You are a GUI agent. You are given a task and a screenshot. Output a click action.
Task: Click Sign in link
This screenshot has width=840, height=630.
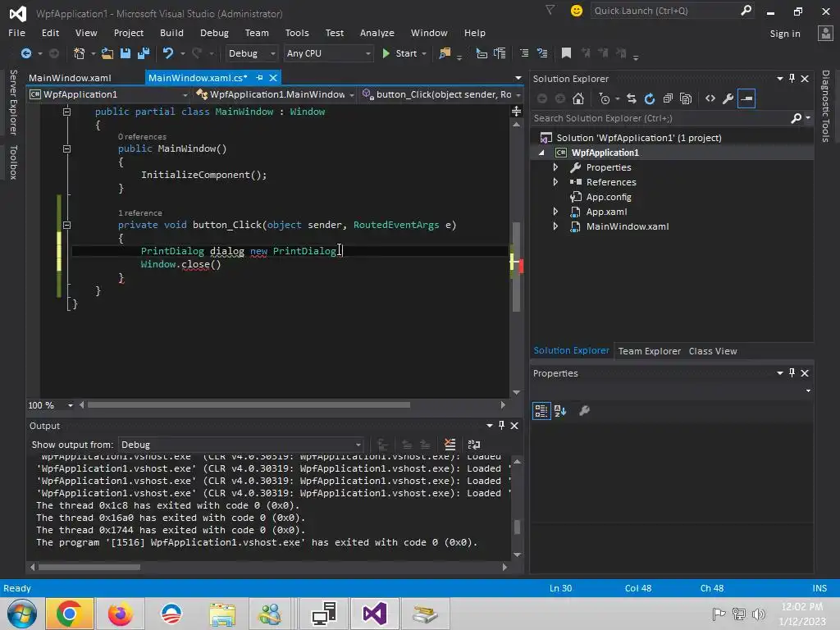(785, 33)
